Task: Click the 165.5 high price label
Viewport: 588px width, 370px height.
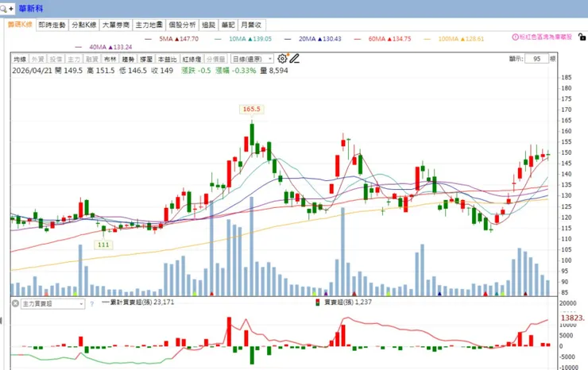Action: [x=251, y=109]
